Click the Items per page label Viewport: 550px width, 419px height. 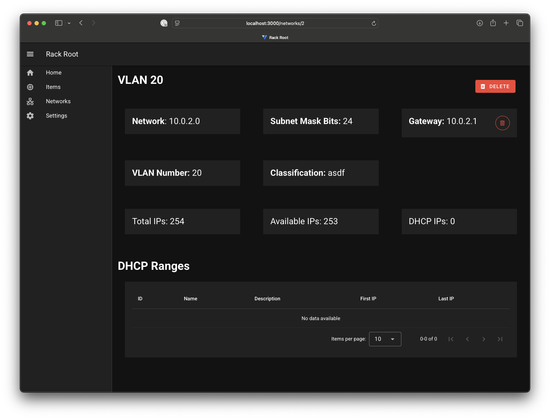point(348,339)
